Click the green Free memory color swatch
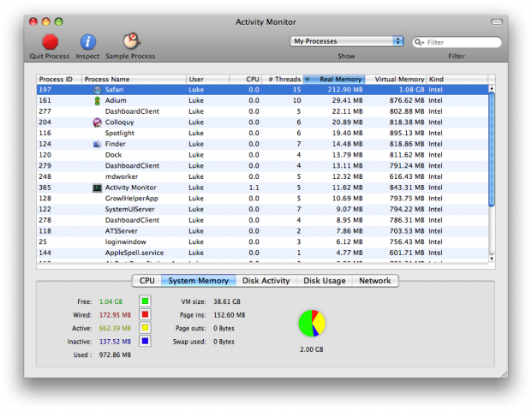The width and height of the screenshot is (532, 411). pyautogui.click(x=145, y=301)
